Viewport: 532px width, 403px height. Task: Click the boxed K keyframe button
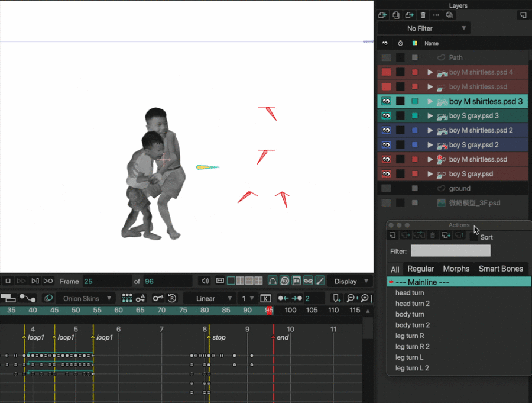[265, 298]
